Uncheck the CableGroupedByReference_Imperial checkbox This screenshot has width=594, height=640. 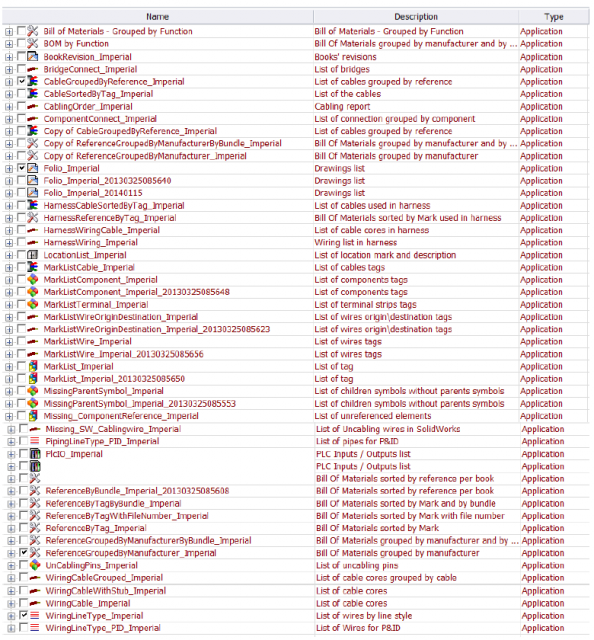click(x=22, y=81)
